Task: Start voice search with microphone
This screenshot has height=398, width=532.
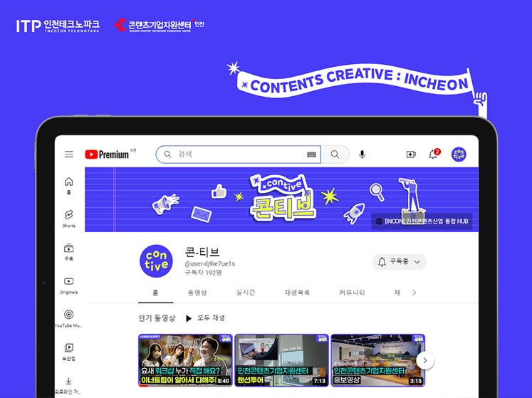Action: (x=363, y=155)
